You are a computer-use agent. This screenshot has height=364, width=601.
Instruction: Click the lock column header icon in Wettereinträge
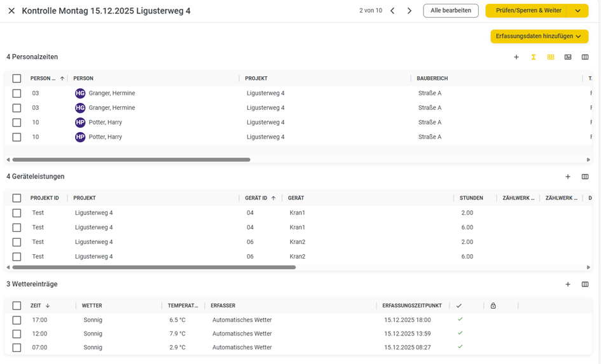(x=494, y=306)
